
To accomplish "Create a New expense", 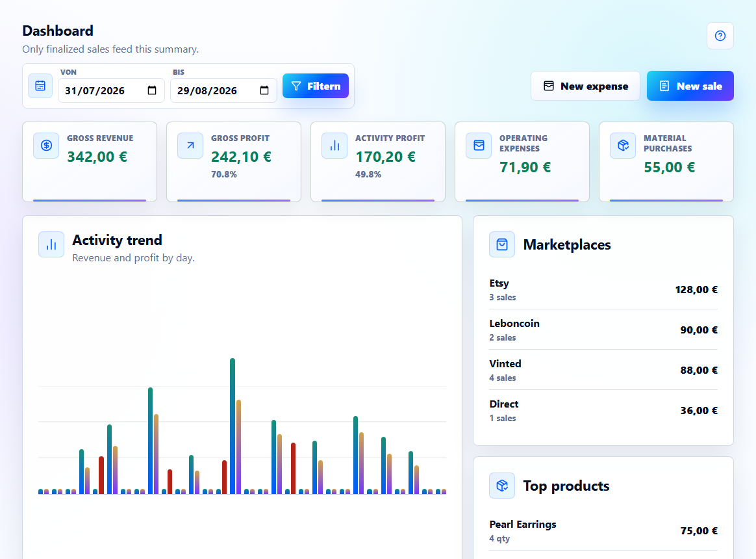I will [585, 86].
